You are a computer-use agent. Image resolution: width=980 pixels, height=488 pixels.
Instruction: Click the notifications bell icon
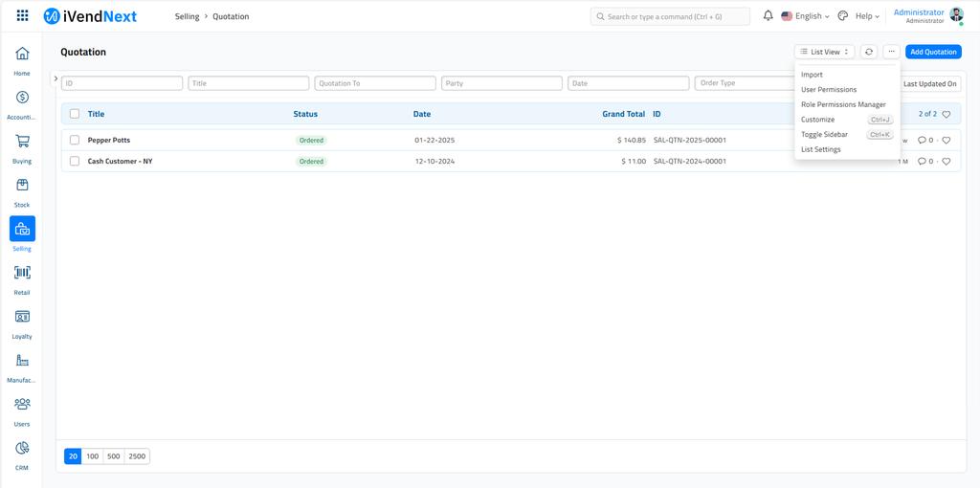click(x=768, y=16)
